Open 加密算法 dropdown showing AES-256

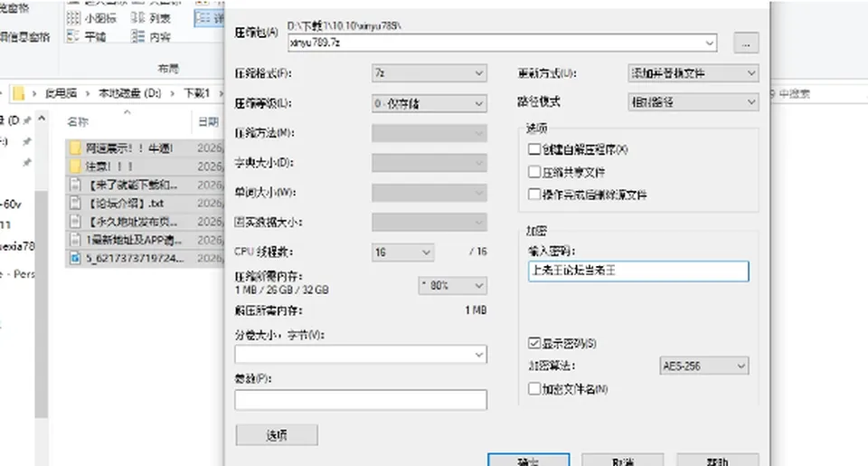click(704, 366)
